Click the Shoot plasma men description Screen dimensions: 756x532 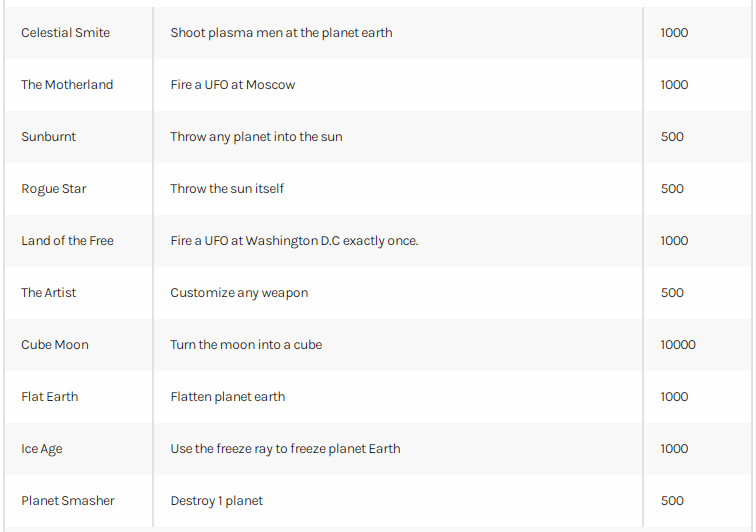pyautogui.click(x=281, y=33)
